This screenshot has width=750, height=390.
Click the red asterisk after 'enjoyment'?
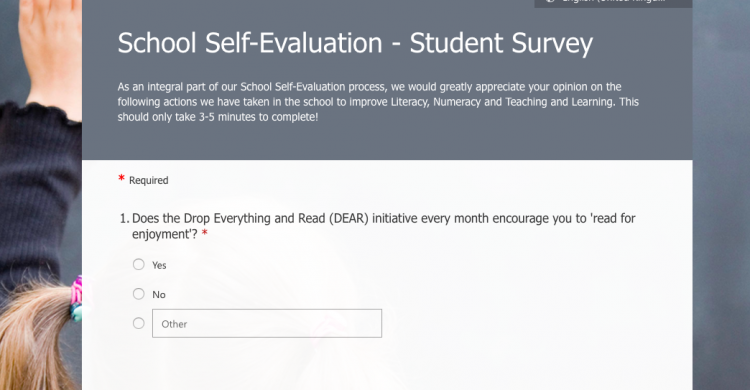(205, 233)
